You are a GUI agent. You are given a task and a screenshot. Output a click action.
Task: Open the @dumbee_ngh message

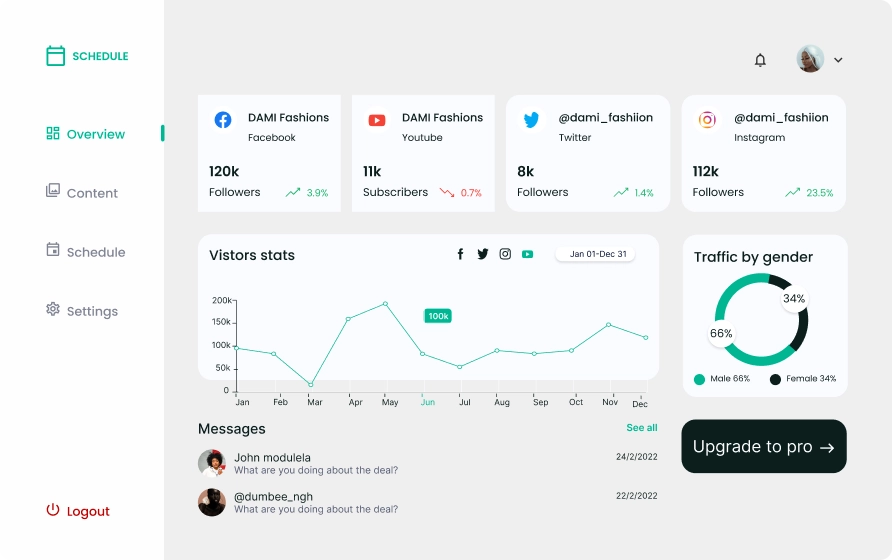[x=428, y=503]
